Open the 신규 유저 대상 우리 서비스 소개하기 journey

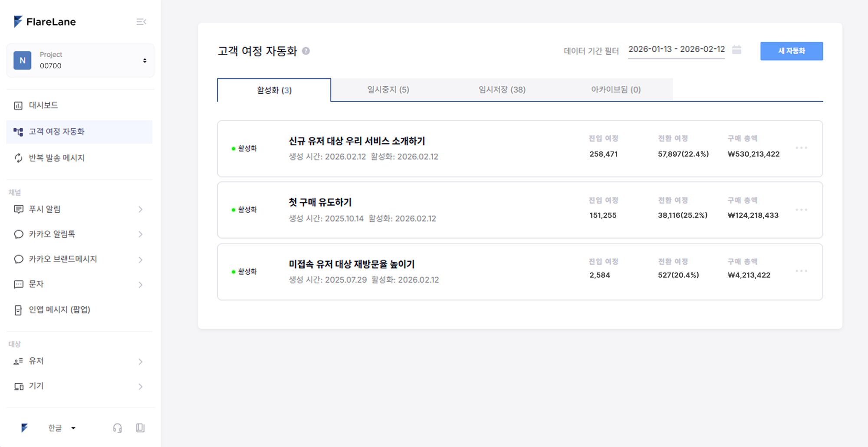[357, 141]
